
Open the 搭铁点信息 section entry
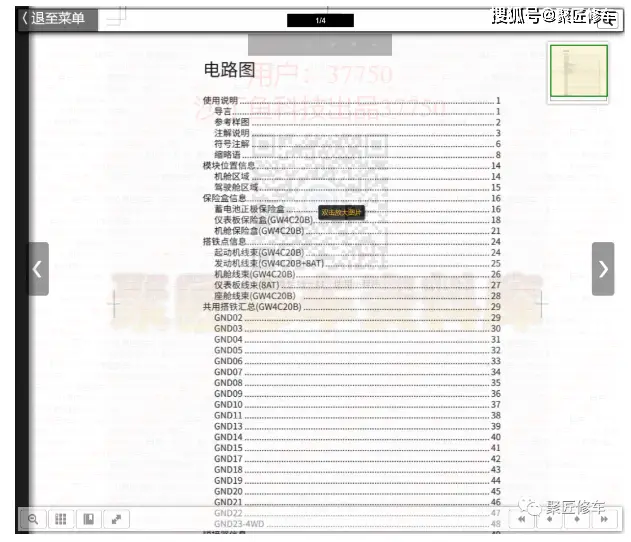pos(225,241)
